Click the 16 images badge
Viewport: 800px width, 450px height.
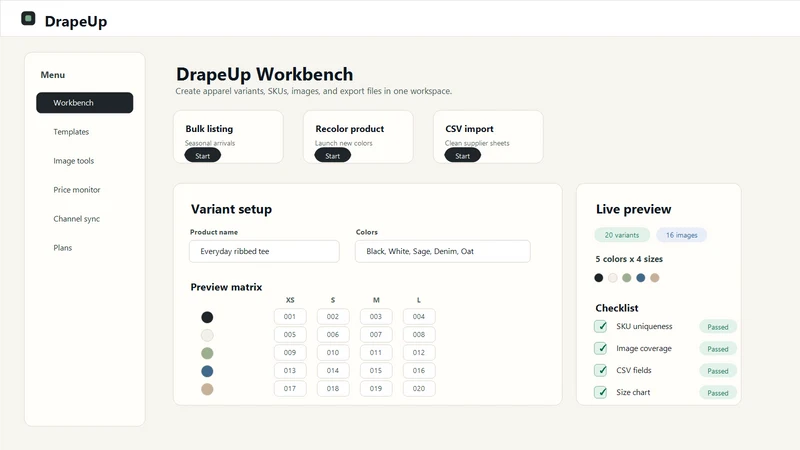tap(682, 235)
